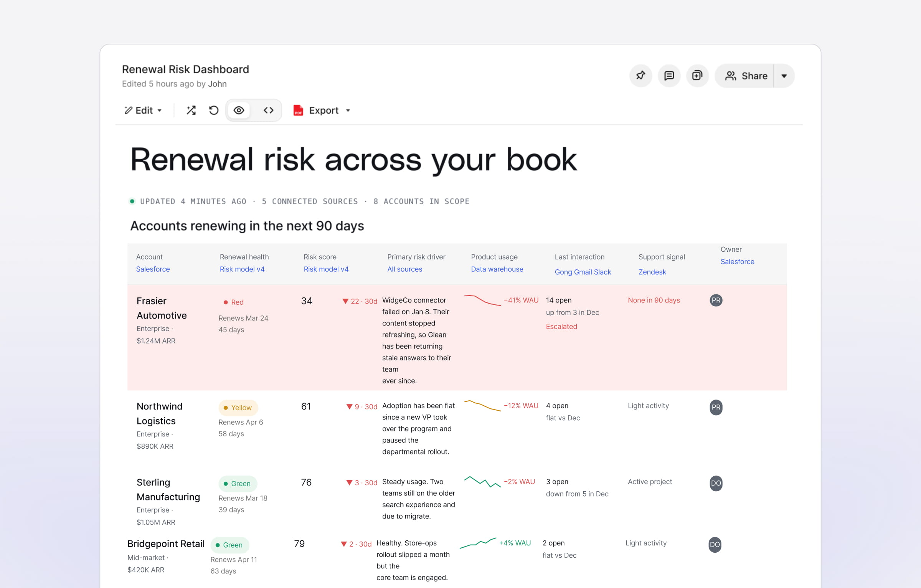Screen dimensions: 921x588
Task: Click Bridgepoint Retail's Green health badge
Action: click(x=229, y=545)
